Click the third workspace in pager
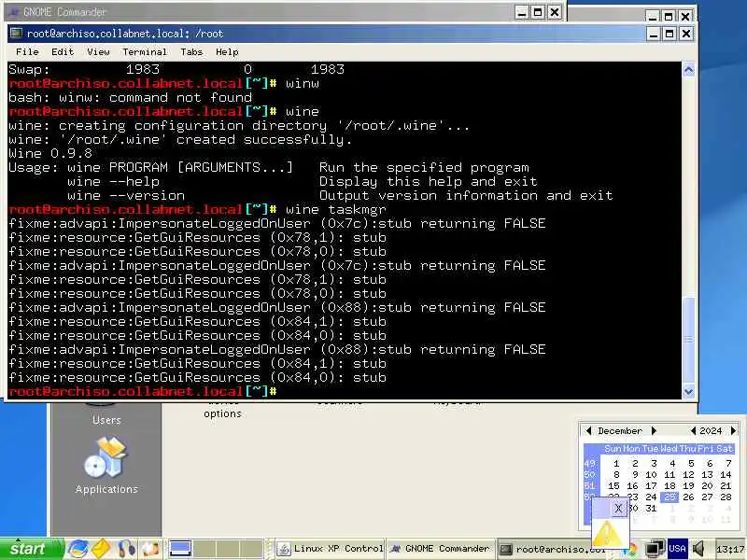This screenshot has height=560, width=747. click(x=228, y=549)
